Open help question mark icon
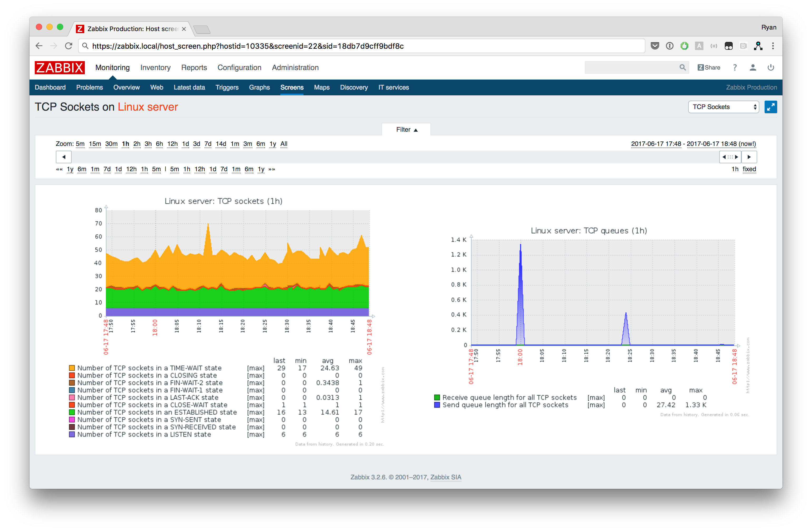The width and height of the screenshot is (812, 531). (735, 67)
